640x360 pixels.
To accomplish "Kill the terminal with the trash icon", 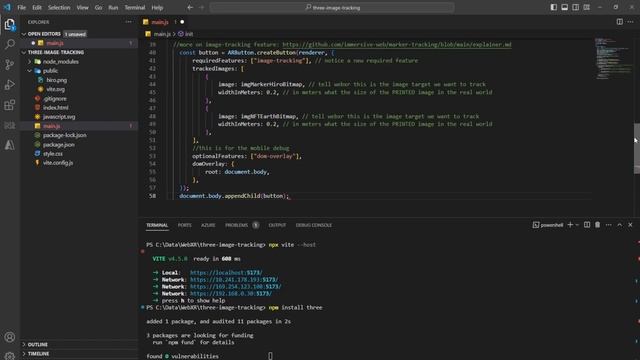I will [x=598, y=225].
